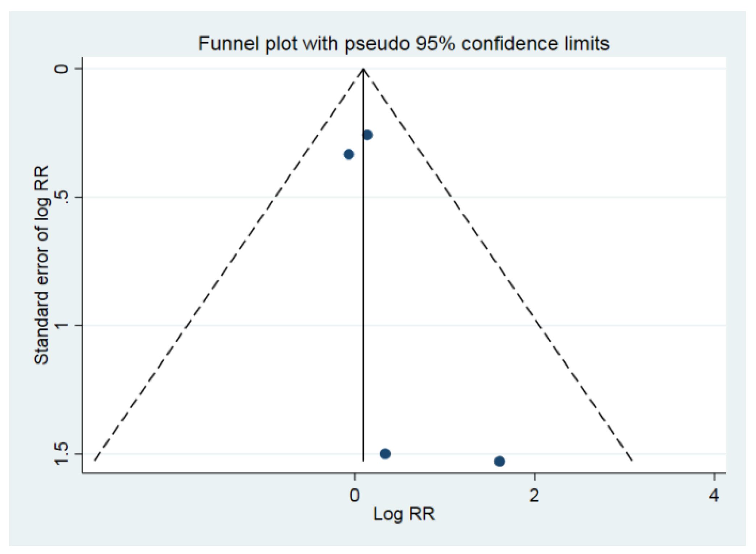Viewport: 756px width, 554px height.
Task: Click the funnel plot title text
Action: click(x=403, y=44)
